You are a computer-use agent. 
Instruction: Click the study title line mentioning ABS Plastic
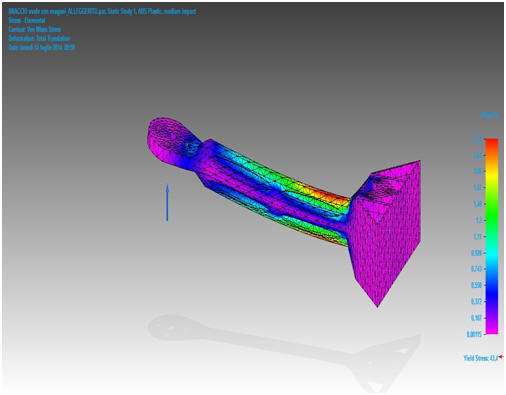click(102, 11)
